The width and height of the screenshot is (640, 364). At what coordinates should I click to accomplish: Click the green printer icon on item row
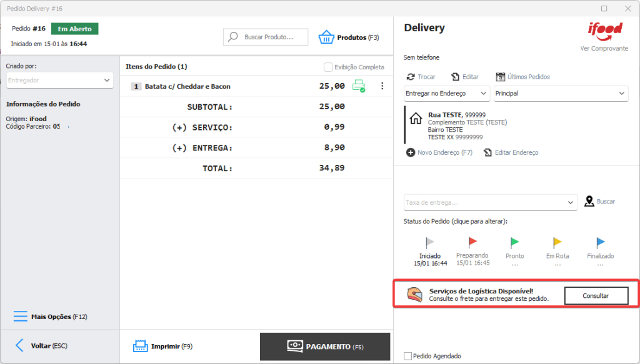358,86
